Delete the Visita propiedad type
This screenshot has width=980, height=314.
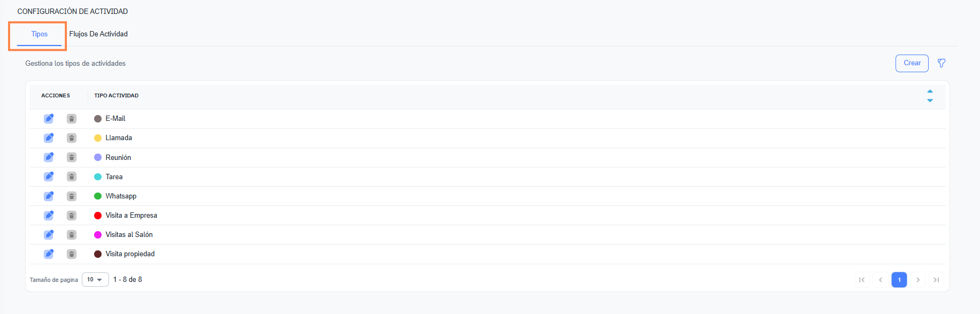(72, 254)
